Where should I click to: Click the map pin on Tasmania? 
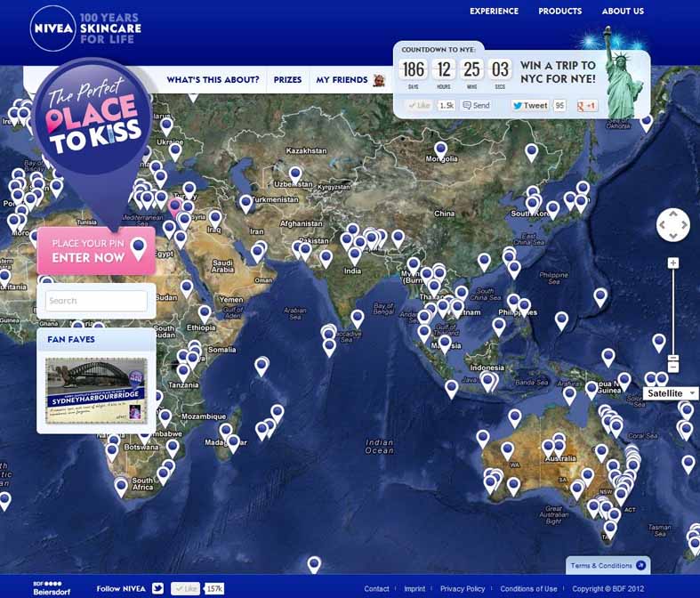(610, 530)
